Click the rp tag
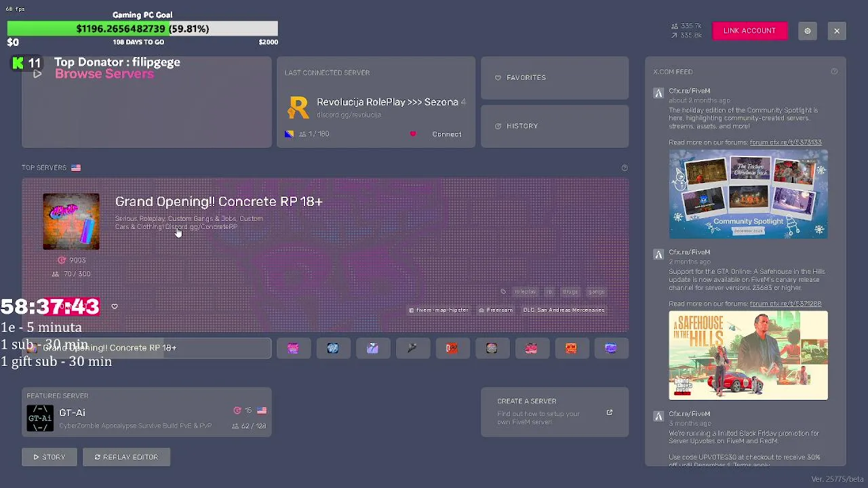The image size is (868, 488). coord(549,291)
